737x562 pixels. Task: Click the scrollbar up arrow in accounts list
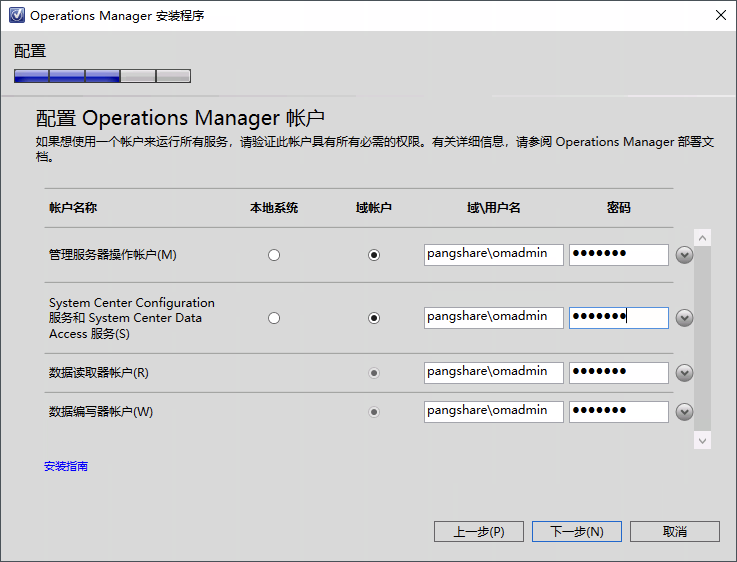pyautogui.click(x=702, y=238)
